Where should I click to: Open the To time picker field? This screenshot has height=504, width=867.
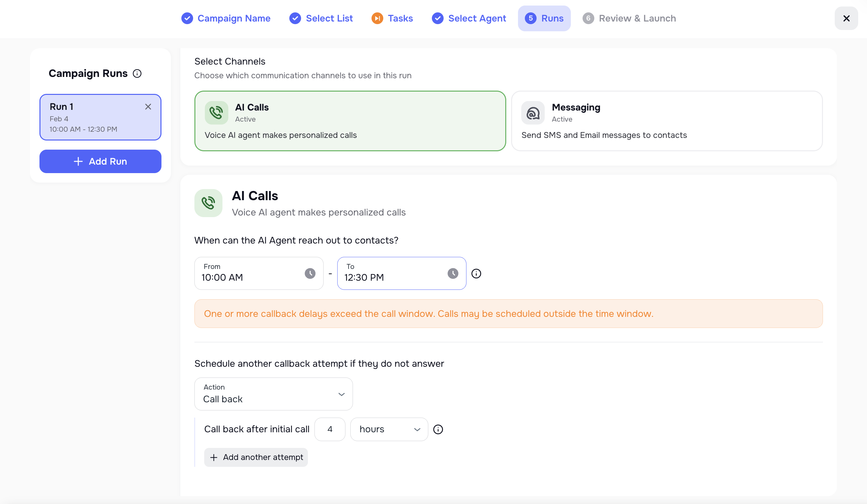[x=392, y=274]
